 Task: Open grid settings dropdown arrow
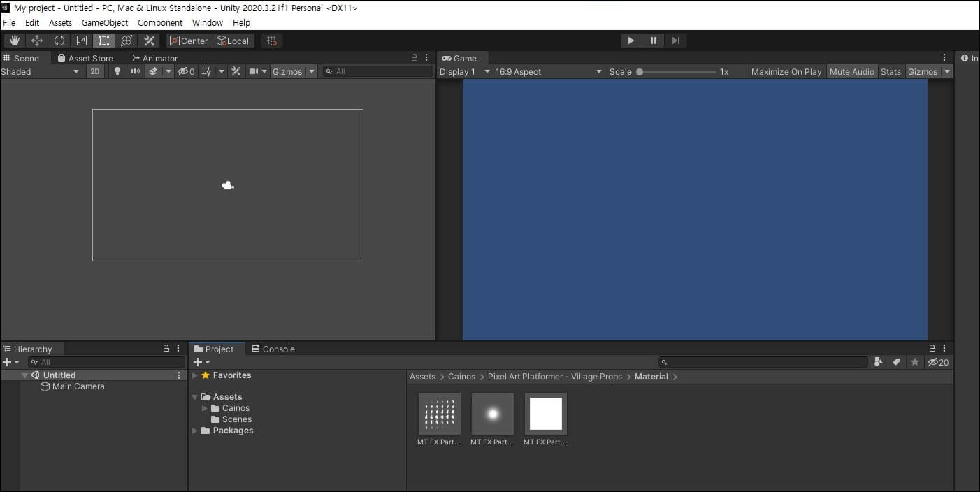222,71
